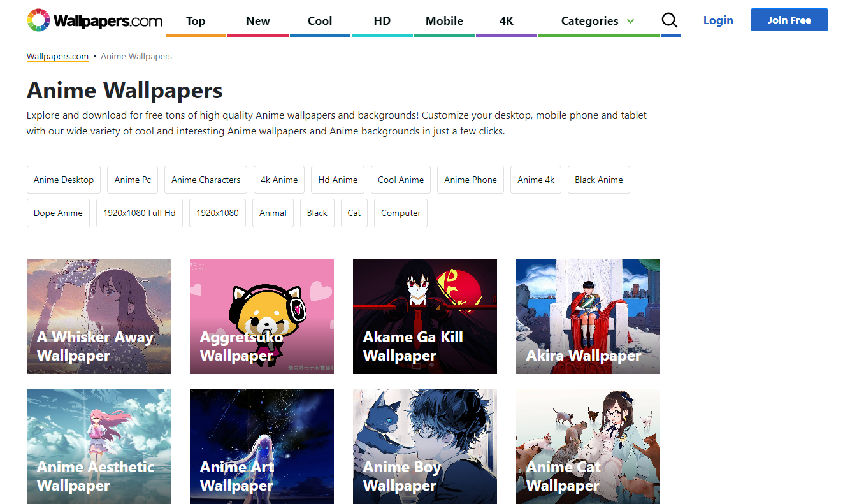843x504 pixels.
Task: Filter by the Black Anime tag
Action: point(598,180)
